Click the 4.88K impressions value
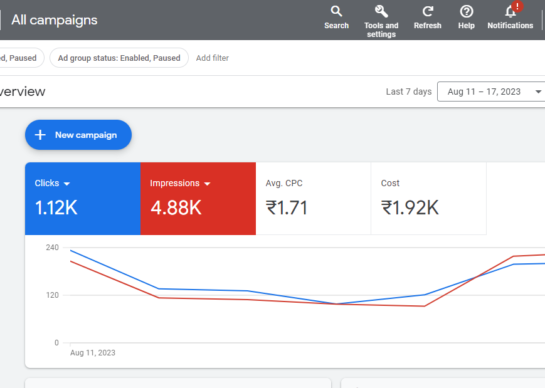The image size is (545, 388). coord(176,208)
